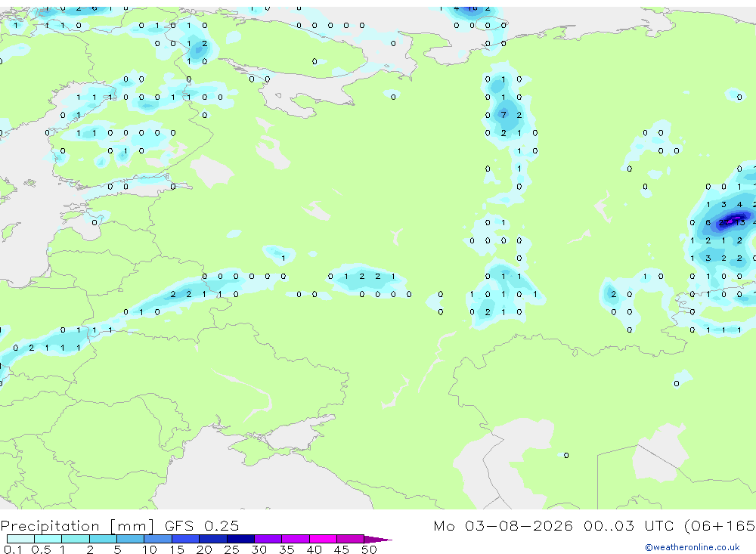
Task: Click the legend scale label '30'
Action: click(x=259, y=549)
